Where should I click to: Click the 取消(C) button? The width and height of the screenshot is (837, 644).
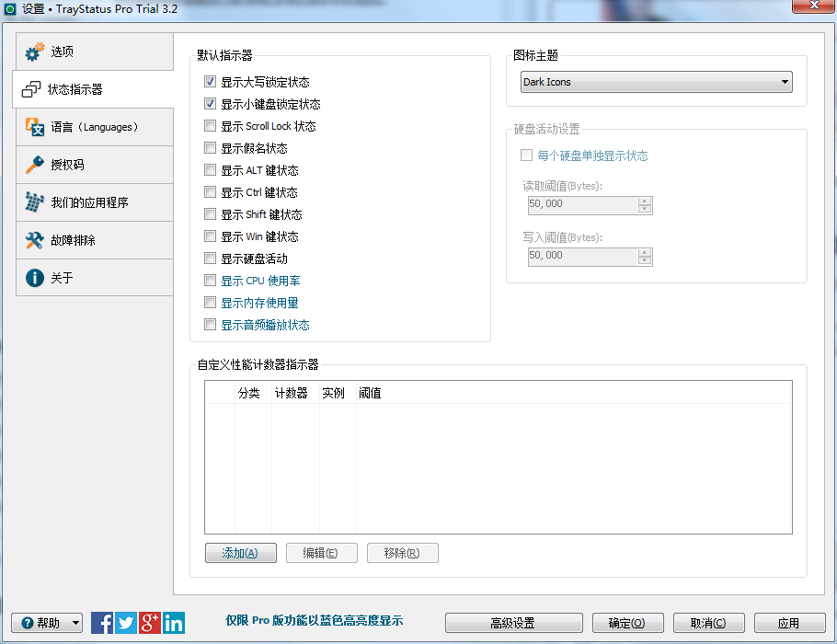[x=709, y=623]
